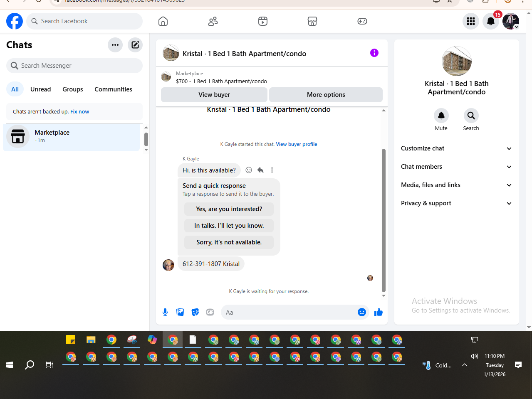
Task: Attach a photo with the image icon
Action: tap(180, 312)
